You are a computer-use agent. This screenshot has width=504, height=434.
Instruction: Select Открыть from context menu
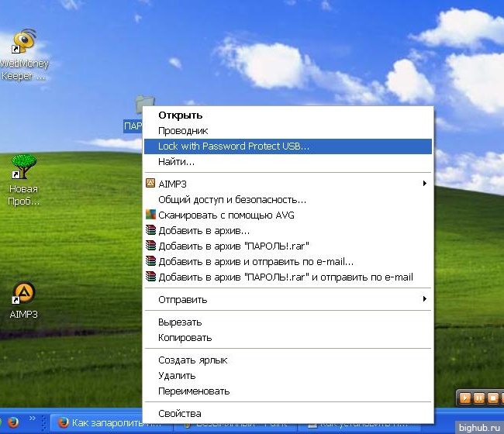180,115
